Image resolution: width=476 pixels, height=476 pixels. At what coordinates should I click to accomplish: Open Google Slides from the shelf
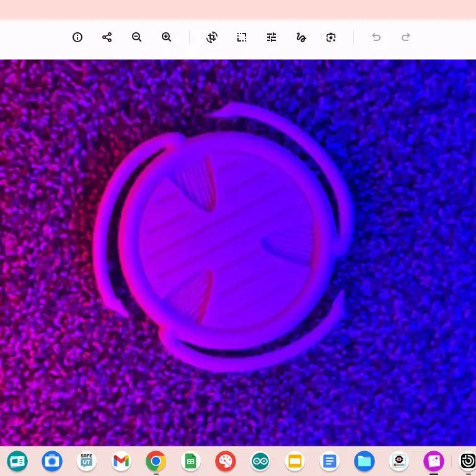tap(295, 461)
